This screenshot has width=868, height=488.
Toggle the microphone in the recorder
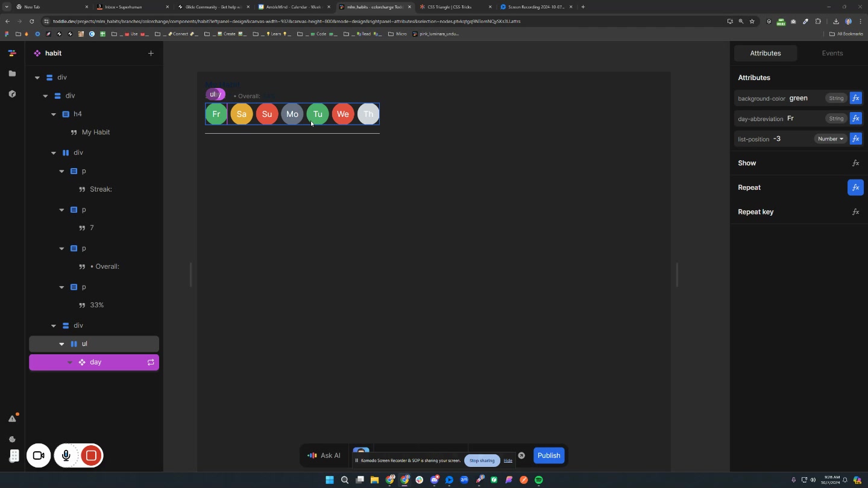coord(66,455)
